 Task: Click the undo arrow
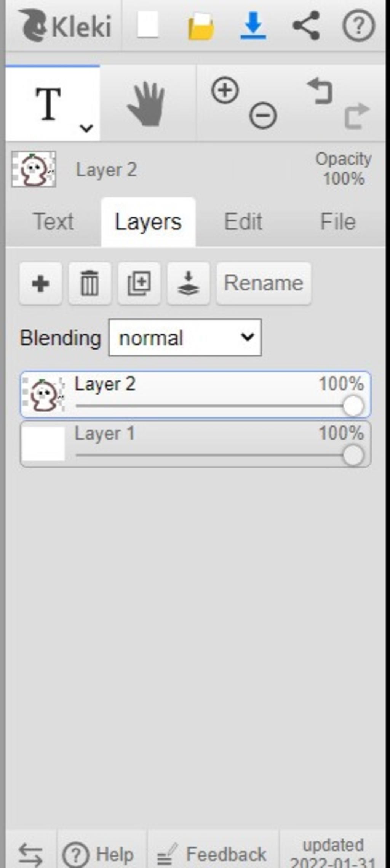click(x=320, y=91)
